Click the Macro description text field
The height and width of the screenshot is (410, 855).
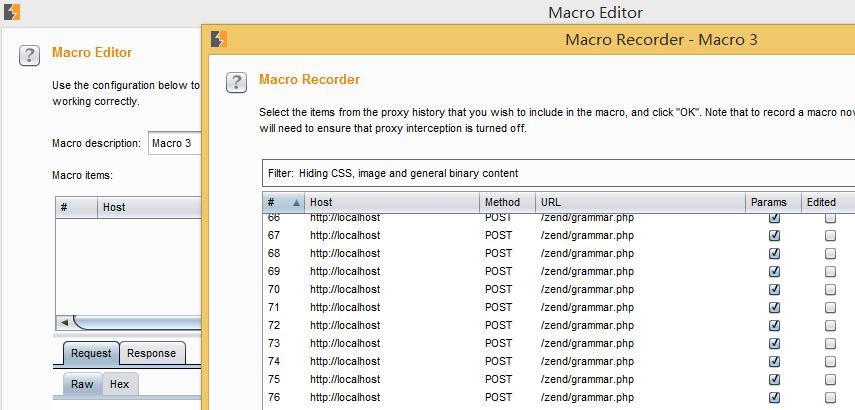tap(175, 144)
